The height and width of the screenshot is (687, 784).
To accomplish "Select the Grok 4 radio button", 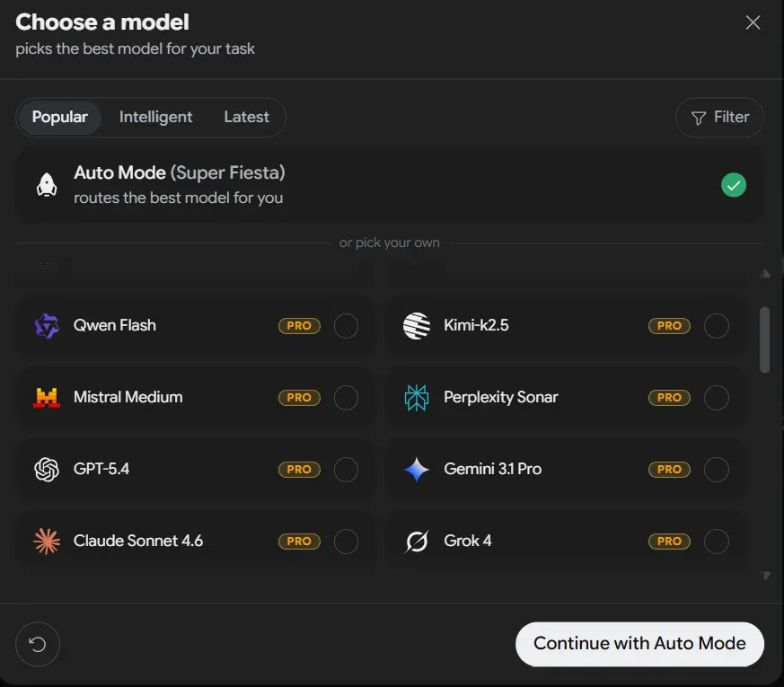I will click(716, 542).
